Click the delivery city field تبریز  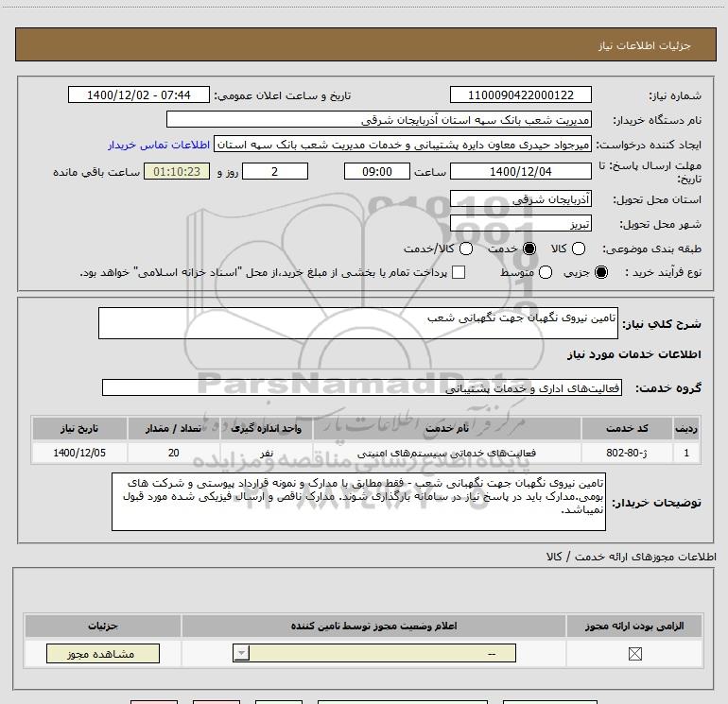click(x=520, y=224)
